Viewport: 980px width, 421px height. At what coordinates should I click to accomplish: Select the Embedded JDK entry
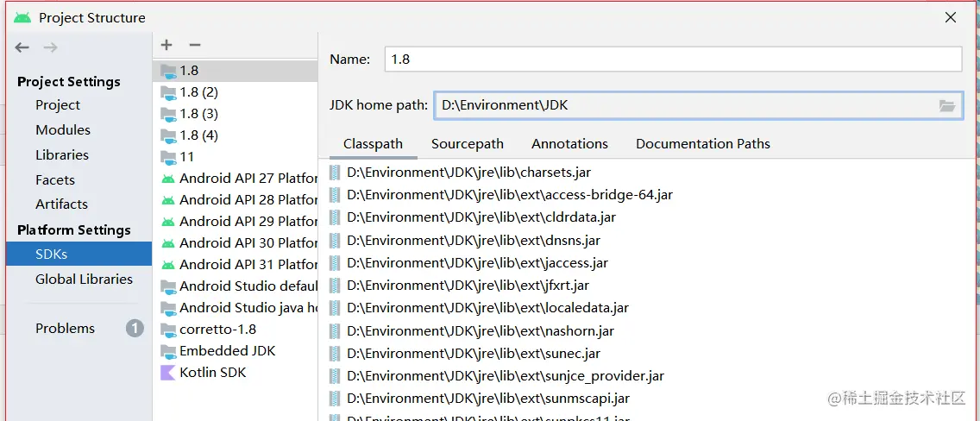tap(235, 351)
